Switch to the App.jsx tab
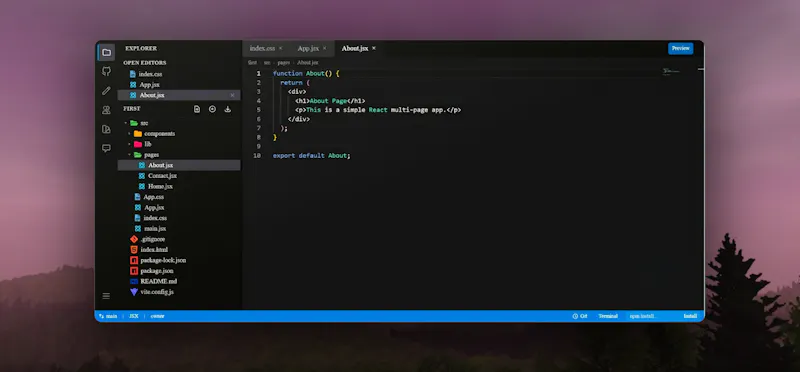Viewport: 800px width, 372px height. pos(308,48)
